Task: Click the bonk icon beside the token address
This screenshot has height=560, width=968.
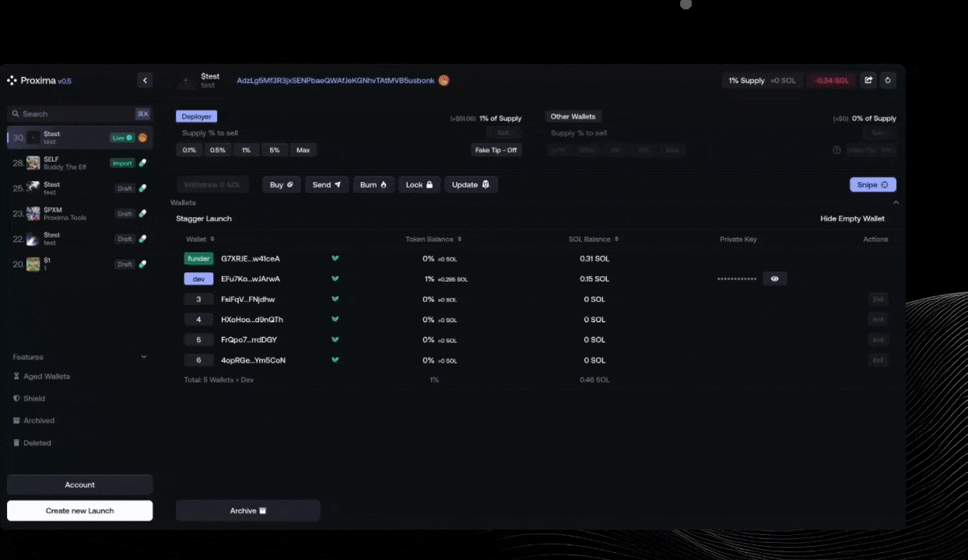Action: point(444,80)
